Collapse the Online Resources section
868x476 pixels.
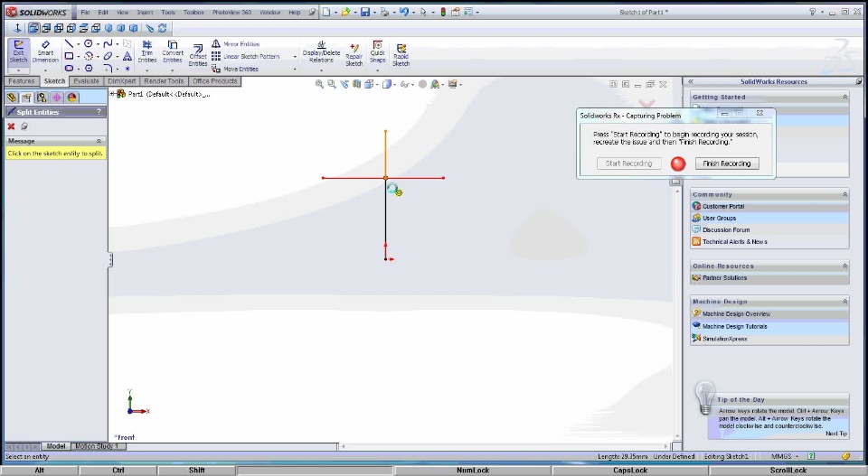point(844,266)
